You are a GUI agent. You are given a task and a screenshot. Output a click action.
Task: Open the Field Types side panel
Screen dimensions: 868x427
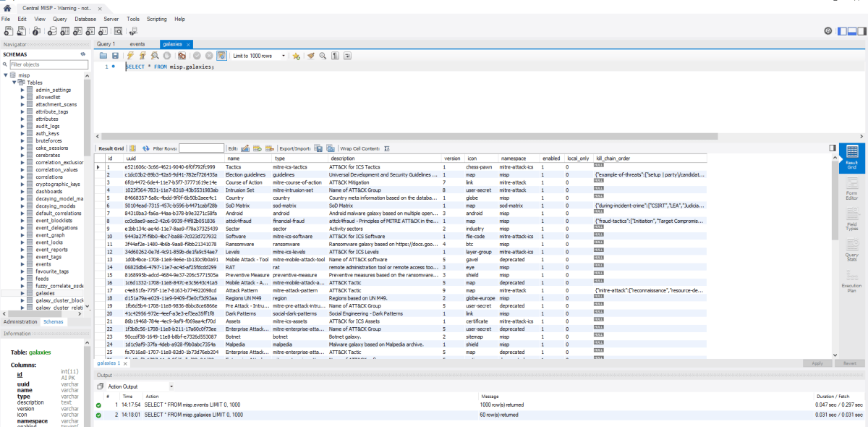(x=851, y=220)
